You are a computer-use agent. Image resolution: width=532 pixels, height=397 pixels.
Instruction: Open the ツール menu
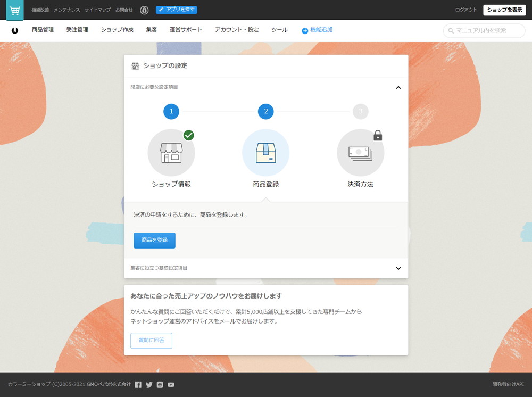[280, 30]
